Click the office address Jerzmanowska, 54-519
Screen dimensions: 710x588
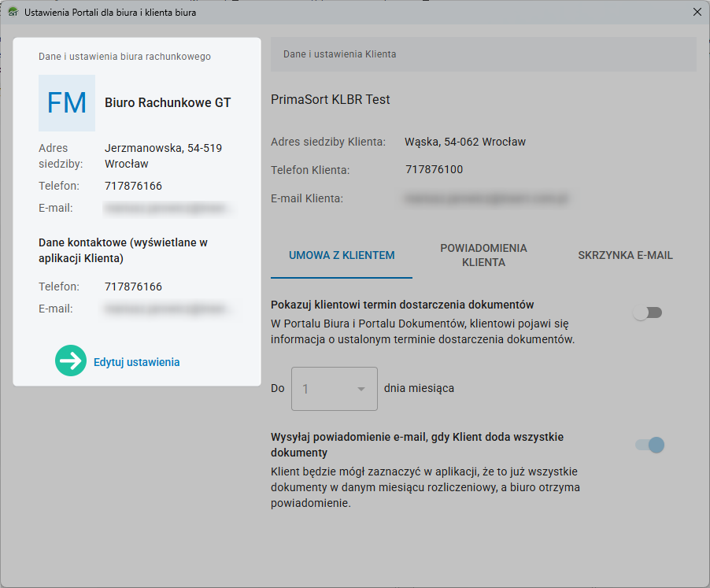pos(163,148)
